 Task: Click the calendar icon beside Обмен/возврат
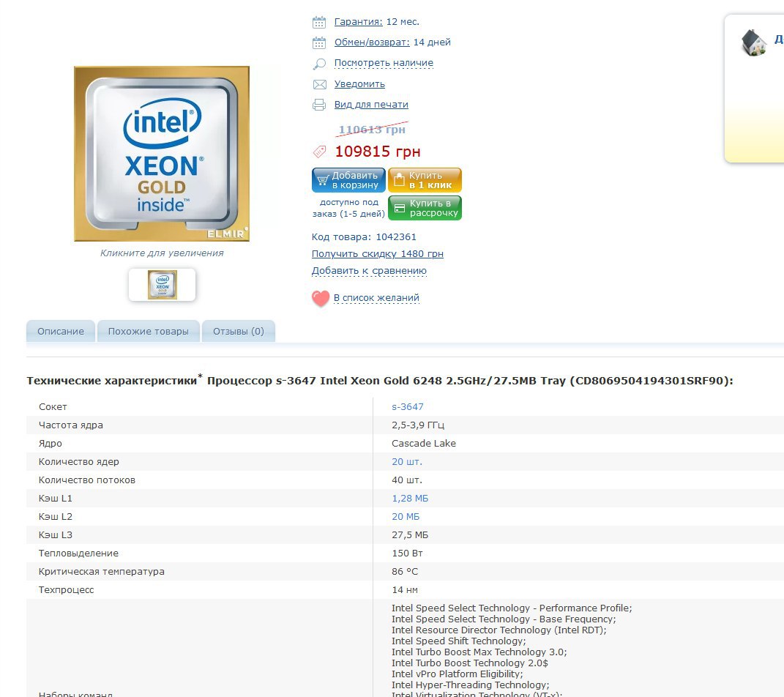pos(319,43)
